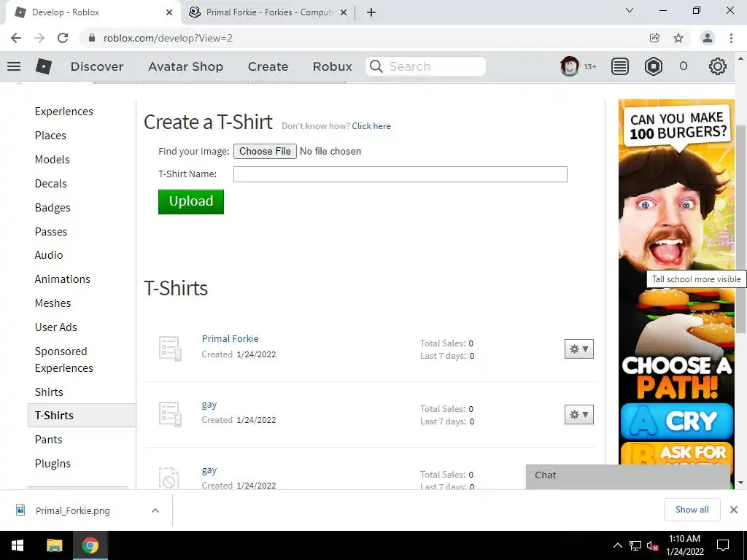Open Discover in the Roblox navbar
Image resolution: width=747 pixels, height=560 pixels.
97,66
